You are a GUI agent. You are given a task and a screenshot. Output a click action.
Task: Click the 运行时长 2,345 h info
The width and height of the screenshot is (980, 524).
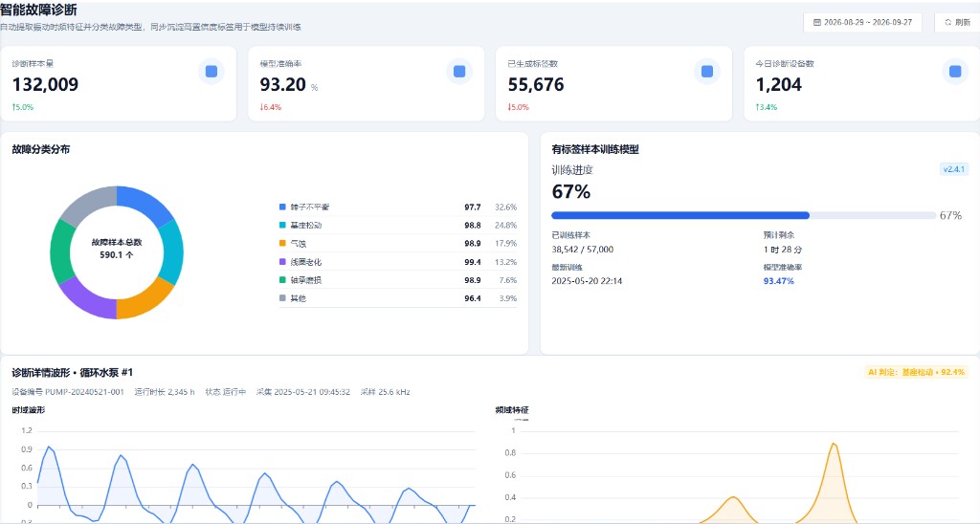(x=165, y=392)
